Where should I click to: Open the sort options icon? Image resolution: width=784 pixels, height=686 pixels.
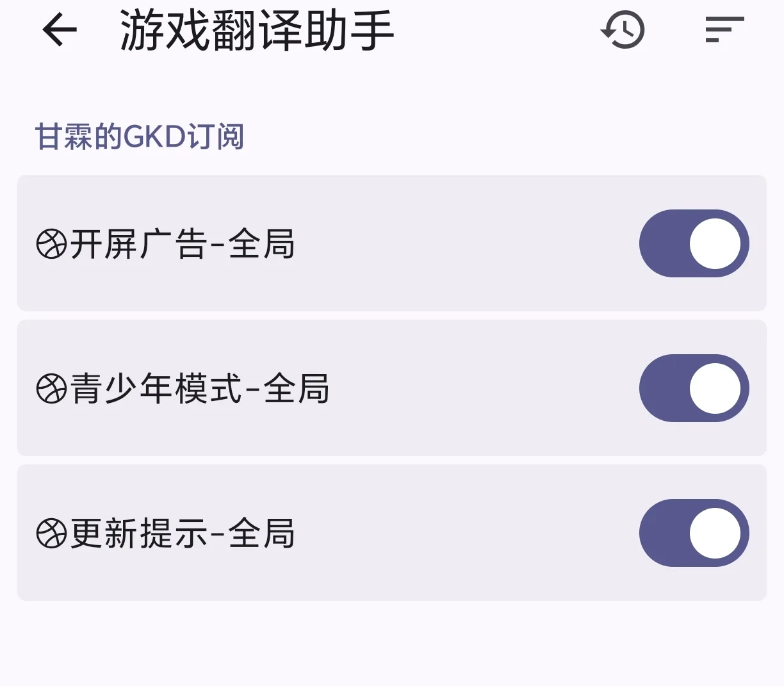click(724, 30)
